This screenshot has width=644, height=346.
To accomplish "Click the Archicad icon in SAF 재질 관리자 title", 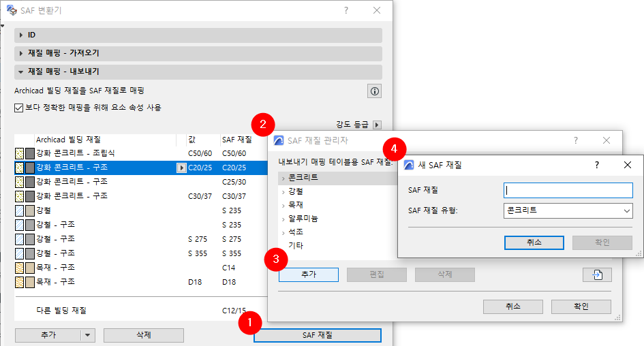I will 279,140.
